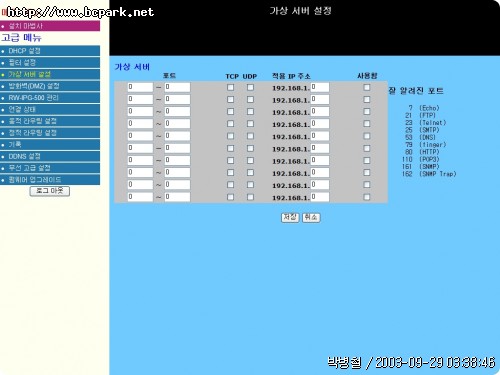Enable 사용함 checkbox in second row
500x375 pixels.
[367, 99]
